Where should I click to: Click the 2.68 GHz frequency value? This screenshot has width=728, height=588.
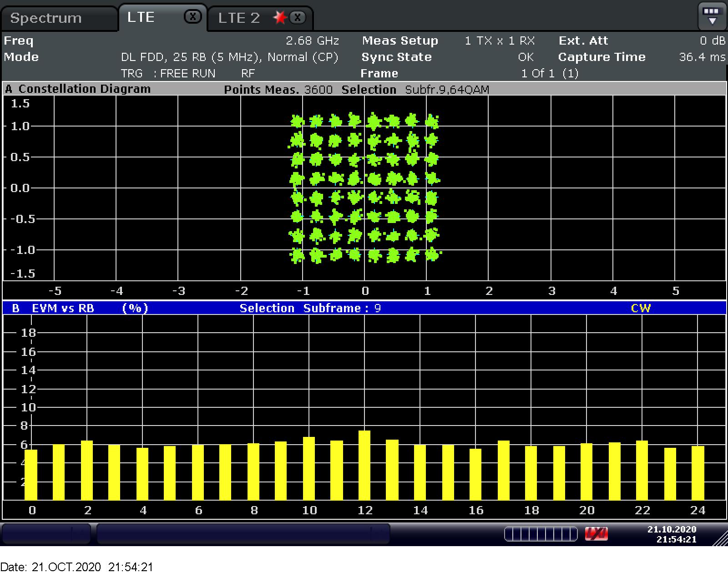[312, 41]
